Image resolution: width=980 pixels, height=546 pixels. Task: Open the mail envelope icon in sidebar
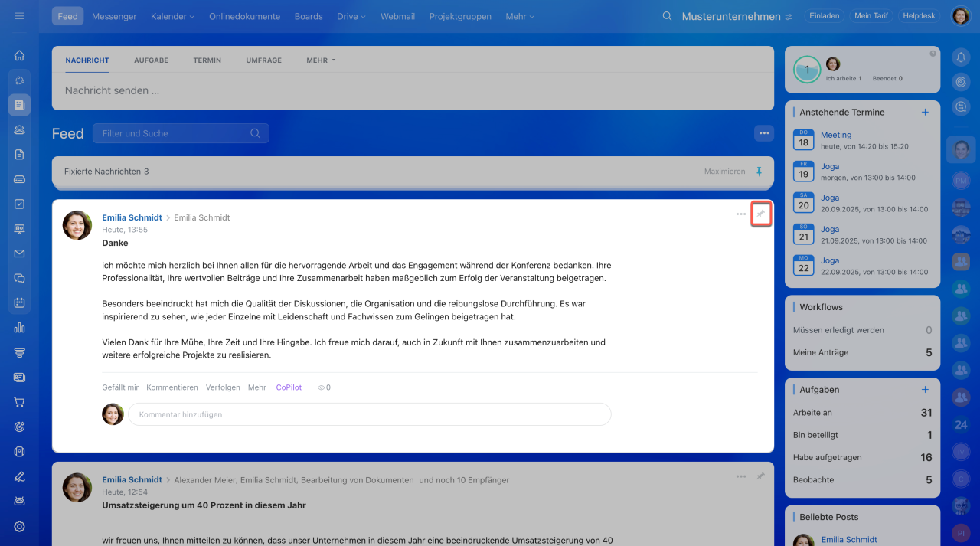click(19, 253)
